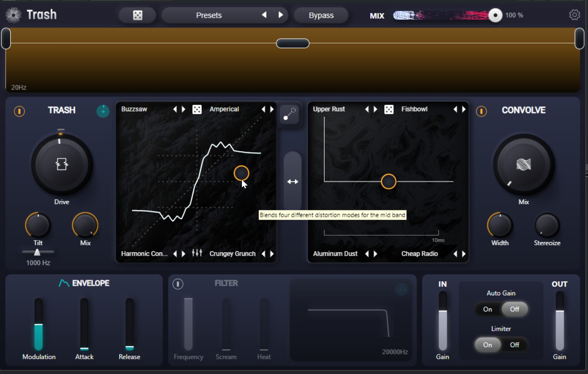Image resolution: width=588 pixels, height=374 pixels.
Task: Click the Trash XY pad orange puck
Action: [242, 173]
